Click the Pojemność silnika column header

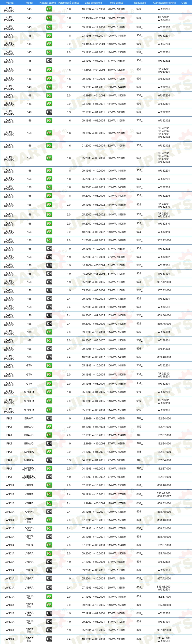pos(69,3)
